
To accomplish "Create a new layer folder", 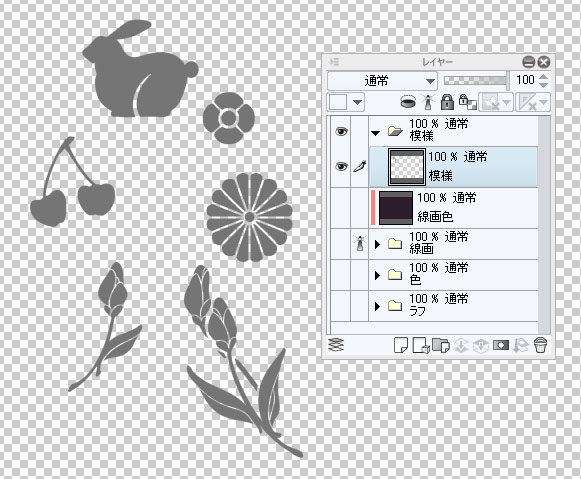I will point(441,345).
